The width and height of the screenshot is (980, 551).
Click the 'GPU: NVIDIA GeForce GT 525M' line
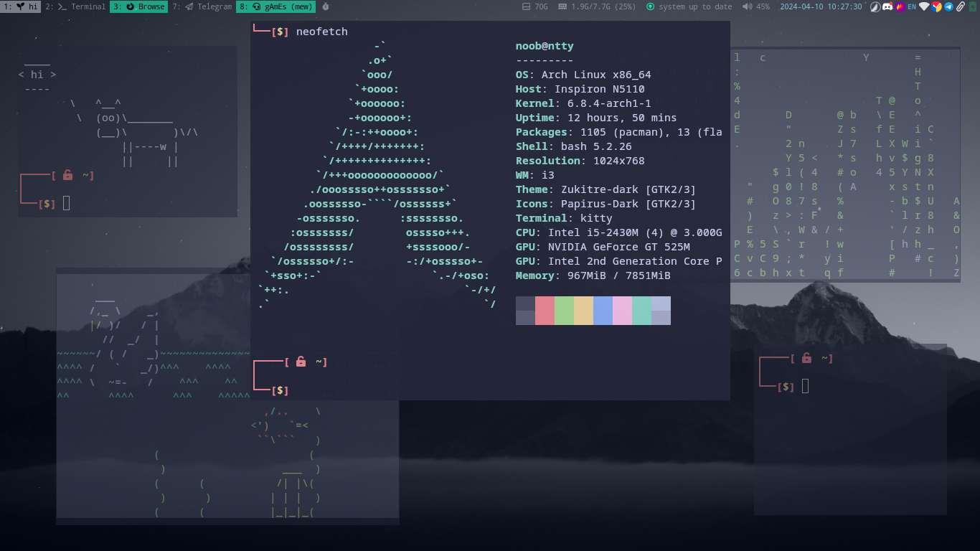click(603, 247)
